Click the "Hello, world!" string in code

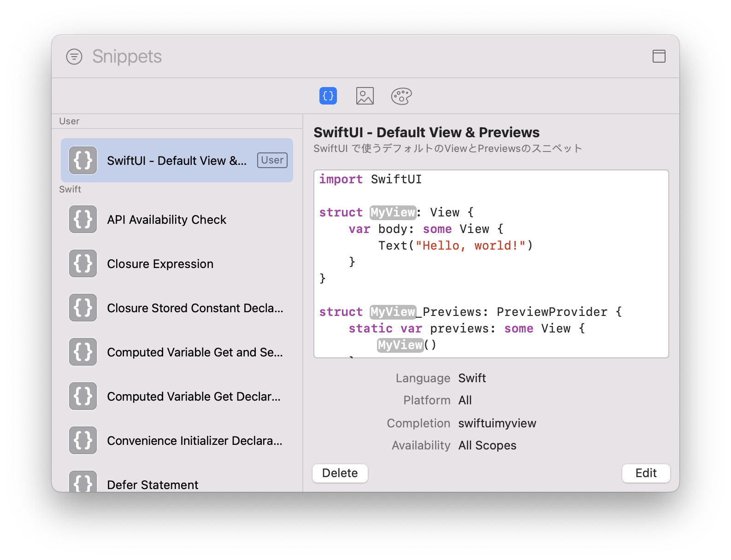471,245
